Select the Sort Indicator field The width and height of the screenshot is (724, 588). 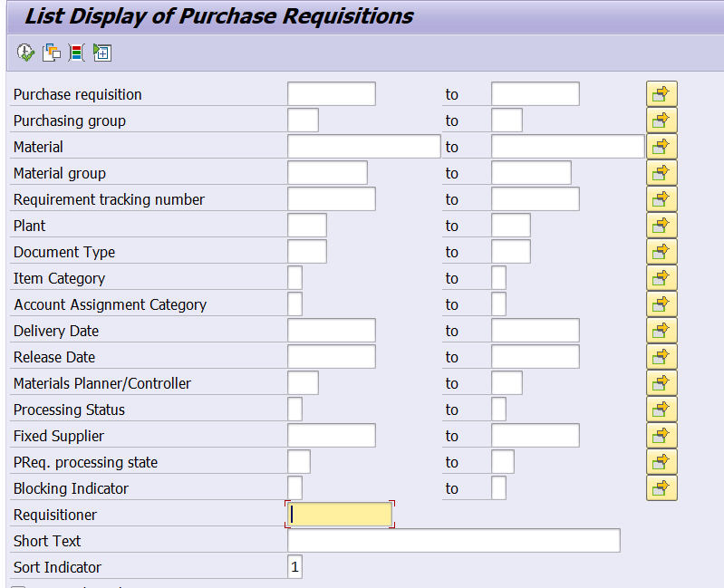[294, 567]
